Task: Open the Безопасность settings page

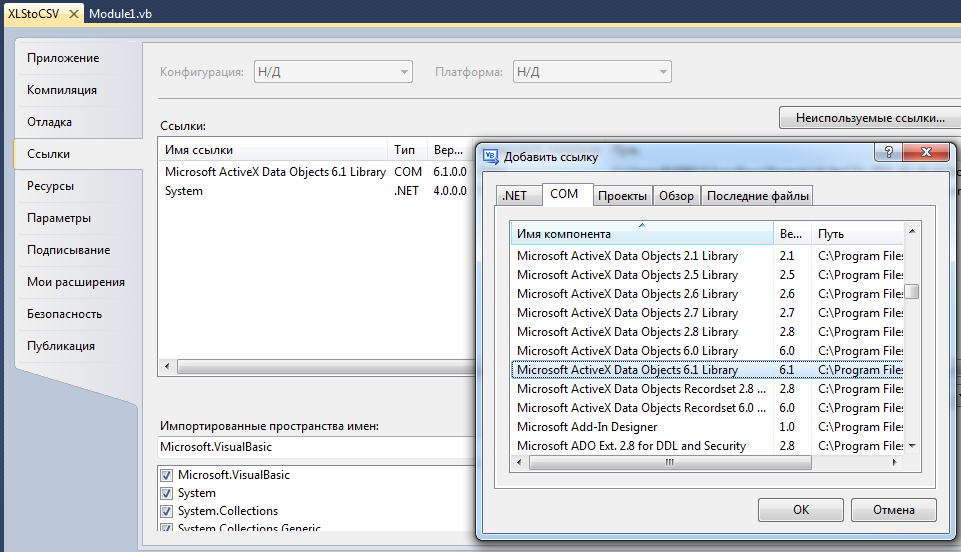Action: 78,314
